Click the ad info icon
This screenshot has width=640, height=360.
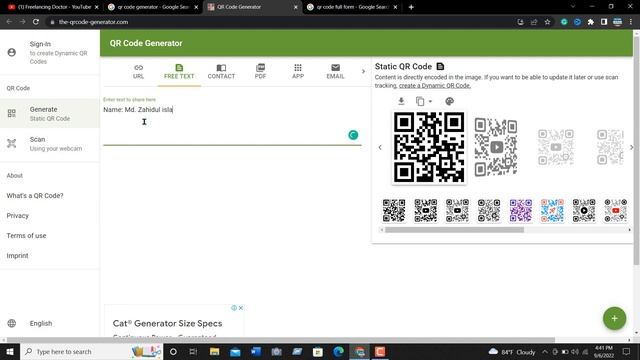(x=234, y=308)
